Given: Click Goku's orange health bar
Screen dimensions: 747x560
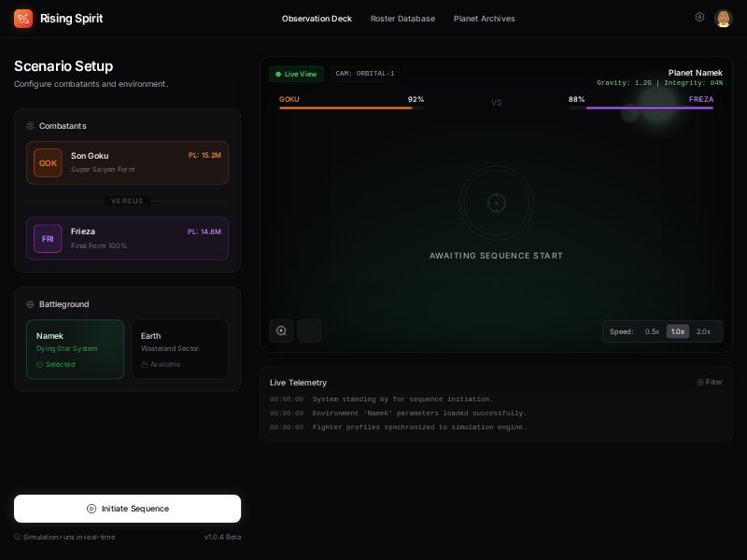Looking at the screenshot, I should click(x=345, y=108).
